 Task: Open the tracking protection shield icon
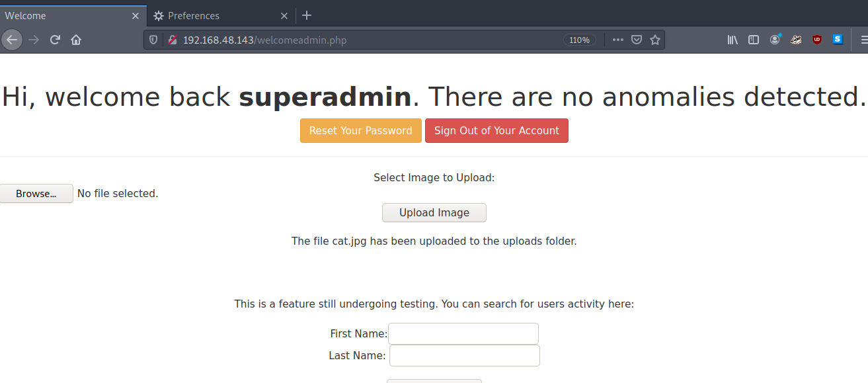pos(153,40)
